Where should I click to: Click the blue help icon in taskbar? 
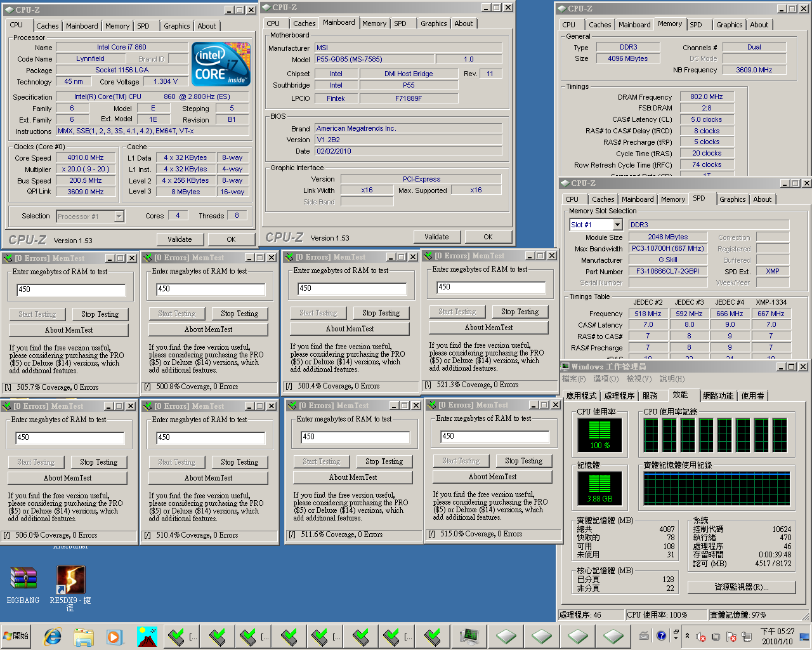[661, 635]
